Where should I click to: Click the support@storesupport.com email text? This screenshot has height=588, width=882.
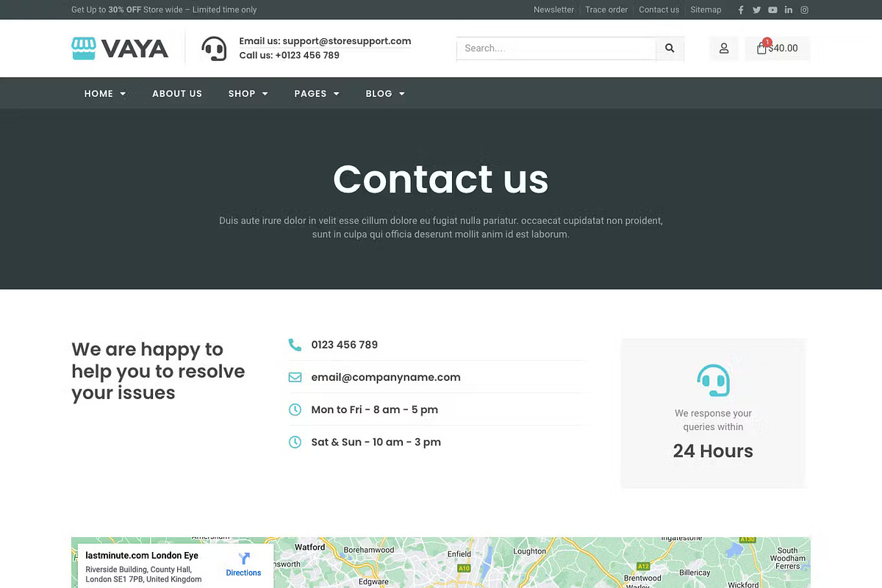[x=346, y=41]
